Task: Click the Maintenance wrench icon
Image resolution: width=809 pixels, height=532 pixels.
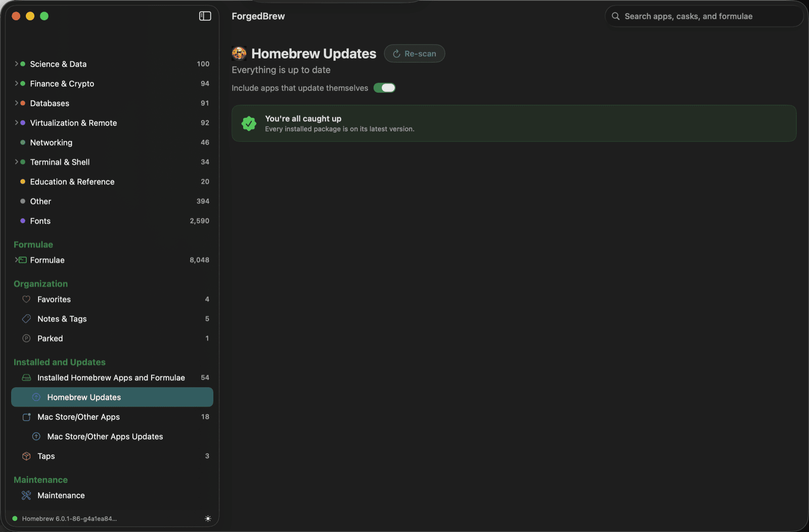Action: (x=26, y=496)
